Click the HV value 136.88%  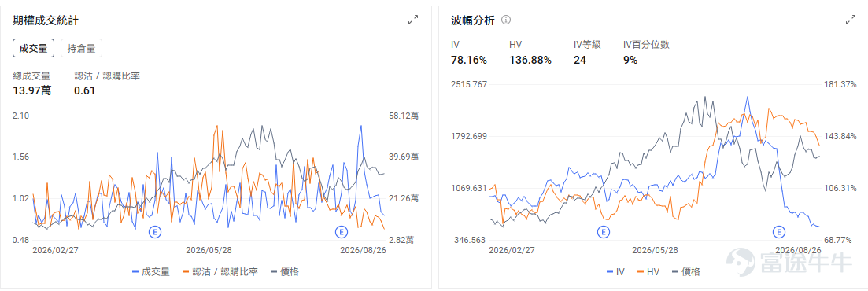pos(530,60)
